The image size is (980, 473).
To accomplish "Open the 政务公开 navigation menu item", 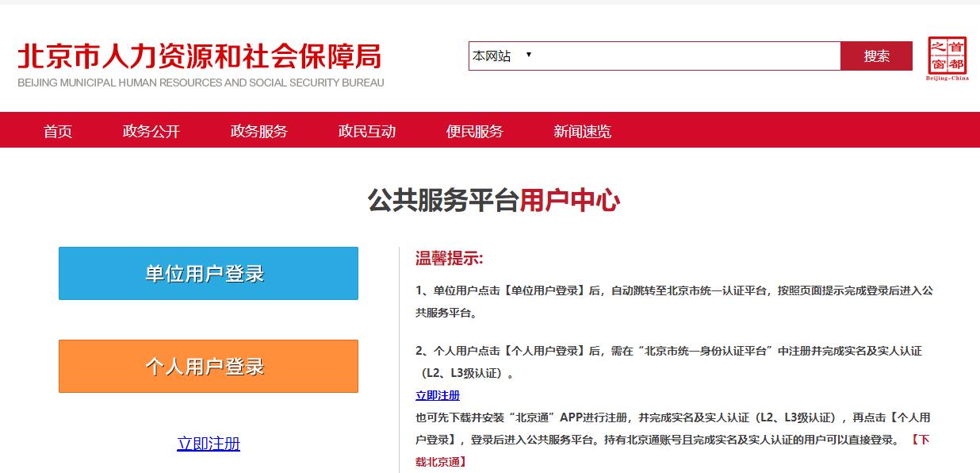I will point(151,131).
